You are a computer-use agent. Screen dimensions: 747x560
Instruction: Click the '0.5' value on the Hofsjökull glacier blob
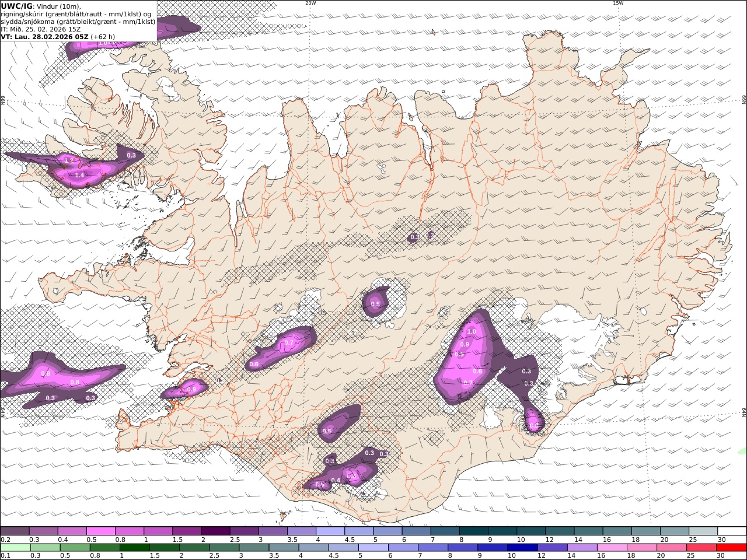(375, 304)
